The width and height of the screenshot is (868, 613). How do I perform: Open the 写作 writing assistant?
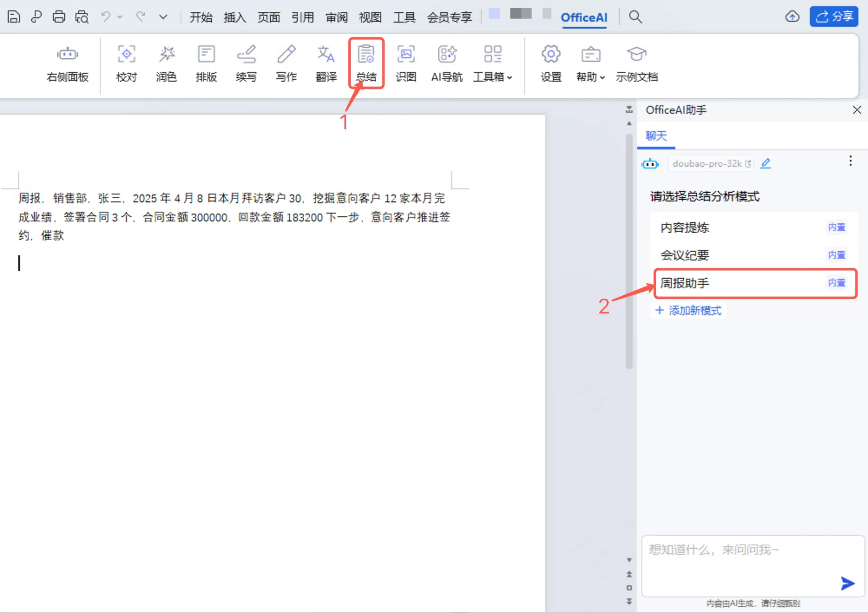point(286,64)
